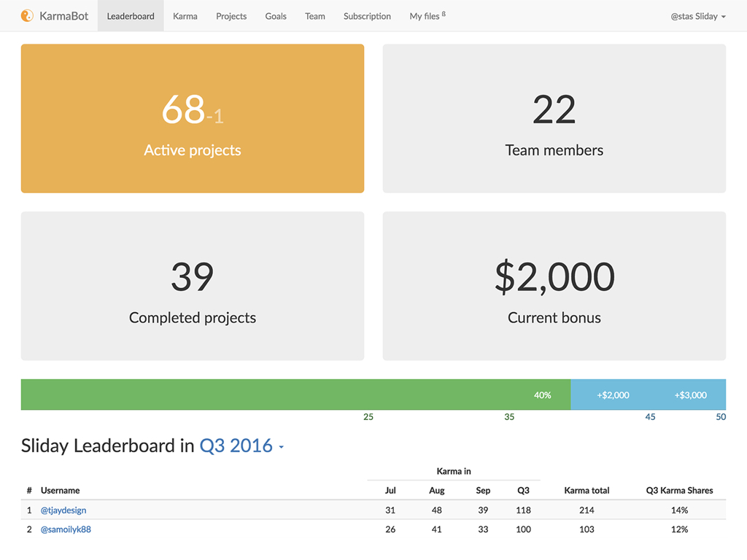Image resolution: width=747 pixels, height=560 pixels.
Task: Open the Team navigation item
Action: pyautogui.click(x=315, y=16)
